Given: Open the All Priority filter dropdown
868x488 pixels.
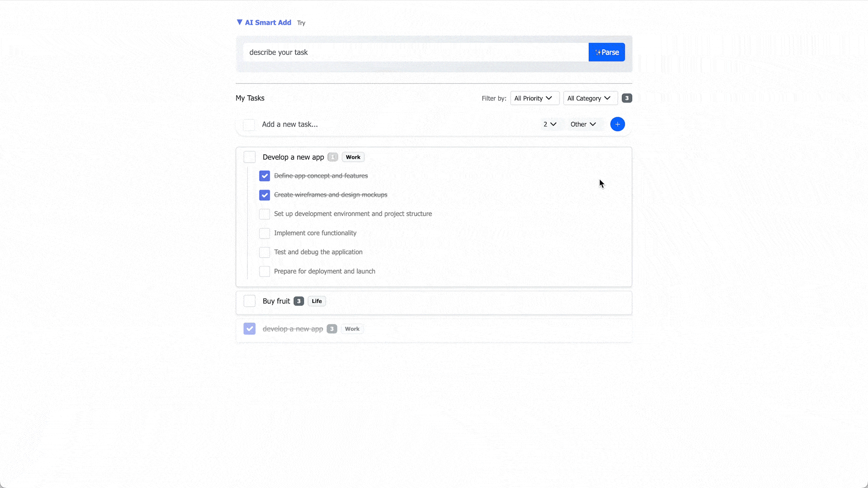Looking at the screenshot, I should [534, 98].
